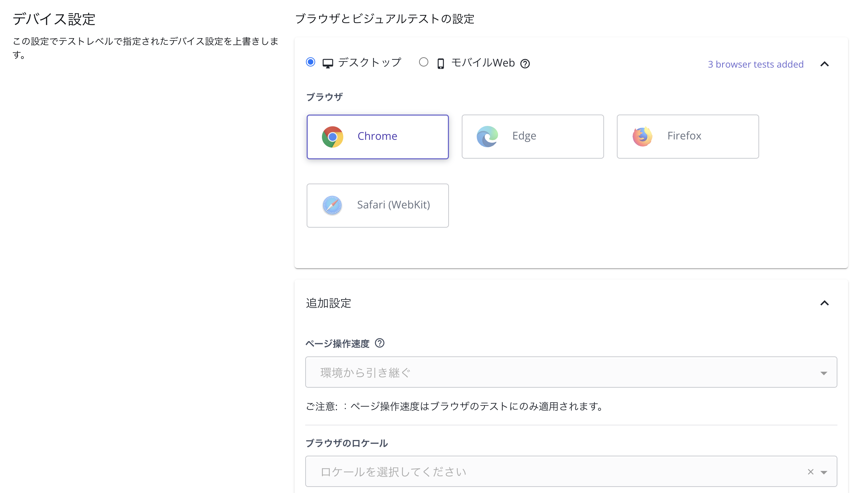Viewport: 868px width, 493px height.
Task: Click the ブラウザとビジュアルテストの設定 heading
Action: pyautogui.click(x=385, y=18)
